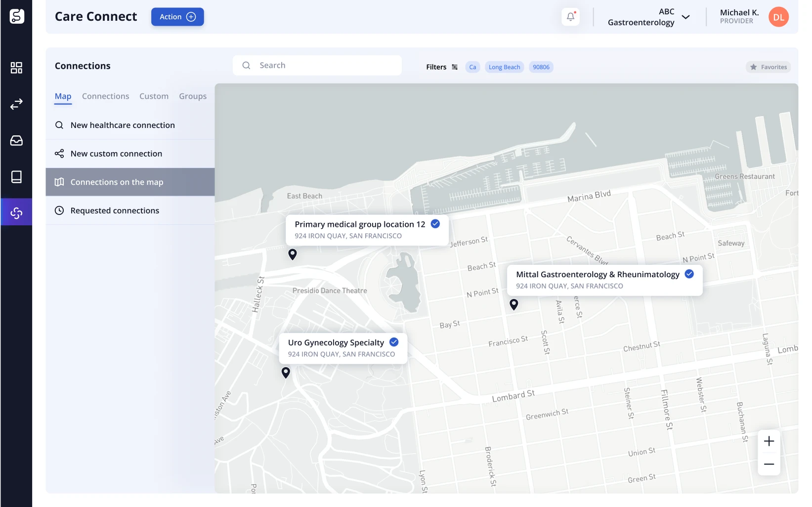Zoom in the map with plus button

[x=769, y=441]
